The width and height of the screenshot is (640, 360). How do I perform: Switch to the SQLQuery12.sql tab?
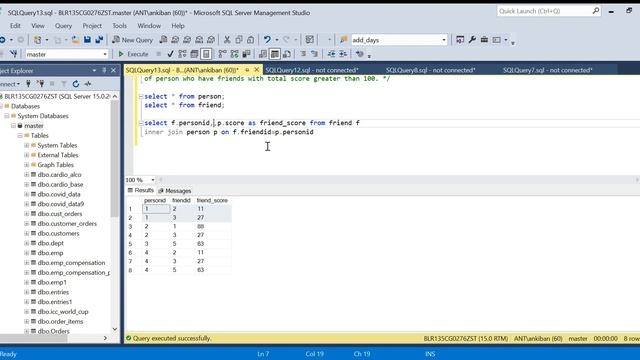(x=312, y=70)
